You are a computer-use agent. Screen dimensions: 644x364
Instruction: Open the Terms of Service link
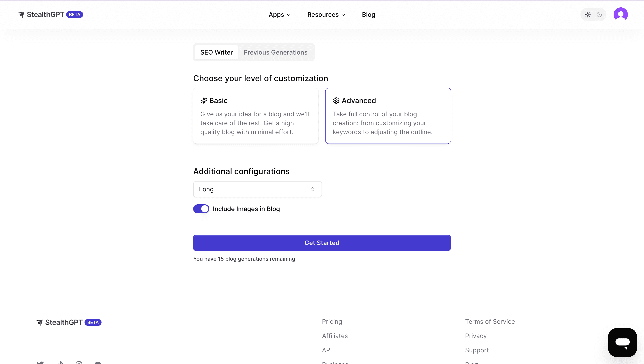point(490,322)
